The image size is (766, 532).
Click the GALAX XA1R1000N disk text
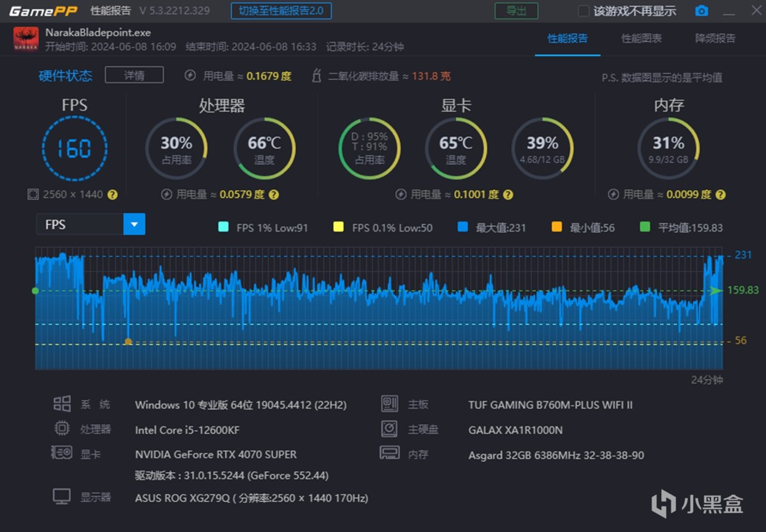[x=515, y=430]
